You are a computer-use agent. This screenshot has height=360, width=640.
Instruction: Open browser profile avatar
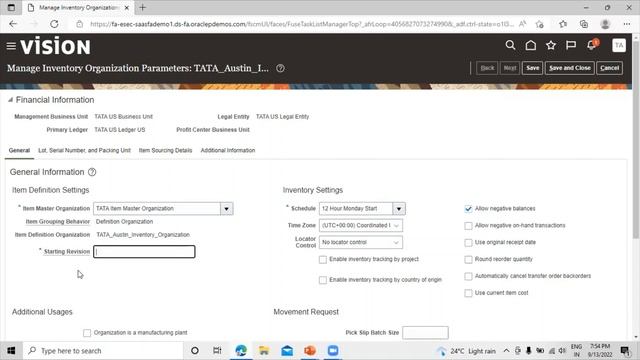click(605, 24)
